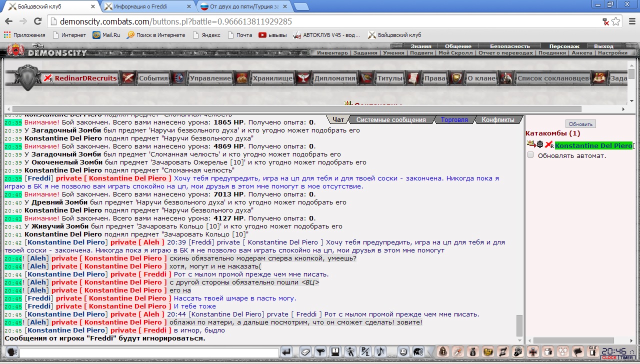Image resolution: width=640 pixels, height=364 pixels.
Task: Click the eraser clear-chat icon
Action: (305, 351)
